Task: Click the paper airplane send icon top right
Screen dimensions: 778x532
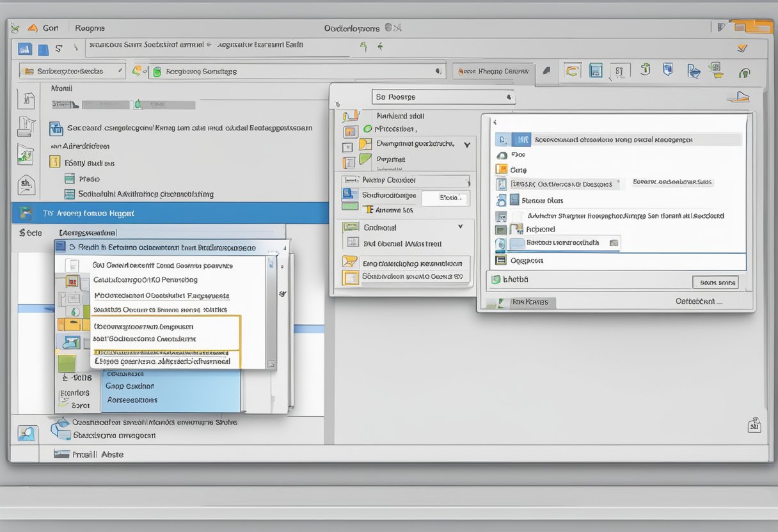Action: (x=739, y=96)
